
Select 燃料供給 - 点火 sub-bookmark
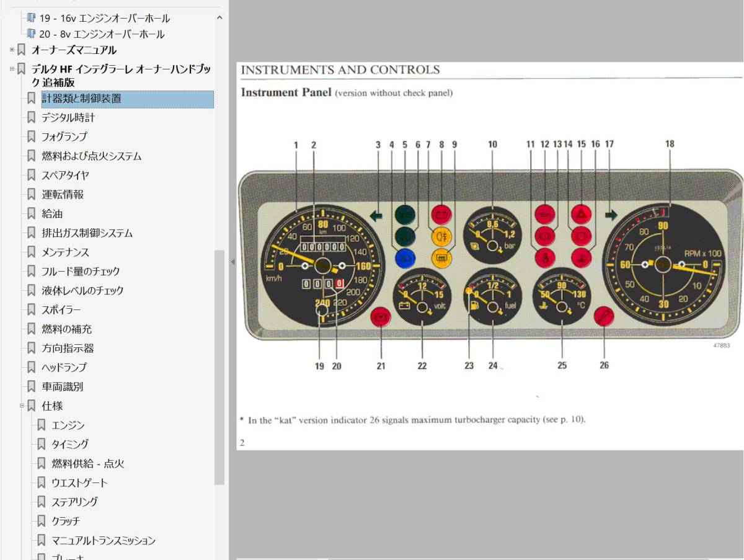pyautogui.click(x=88, y=463)
